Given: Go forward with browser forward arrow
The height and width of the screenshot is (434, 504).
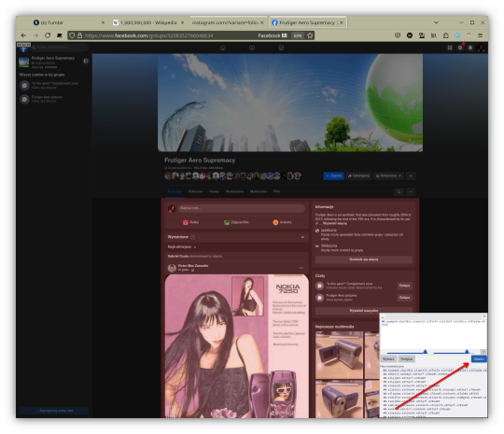Looking at the screenshot, I should [35, 35].
